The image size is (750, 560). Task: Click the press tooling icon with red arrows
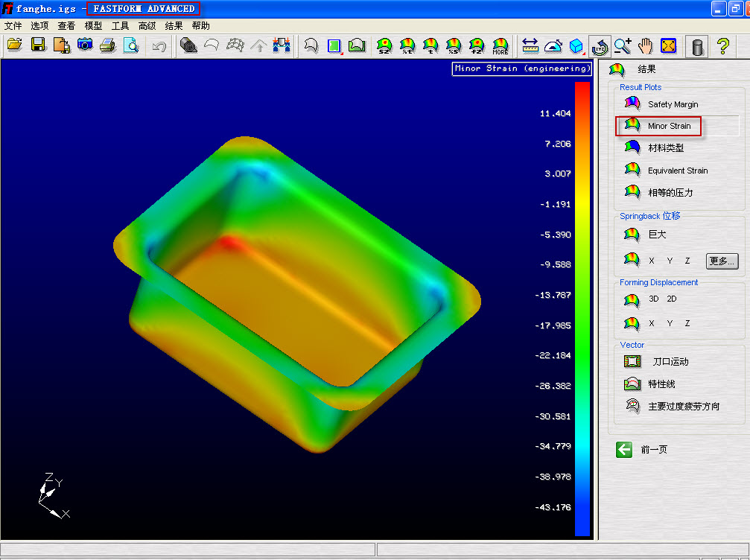282,45
